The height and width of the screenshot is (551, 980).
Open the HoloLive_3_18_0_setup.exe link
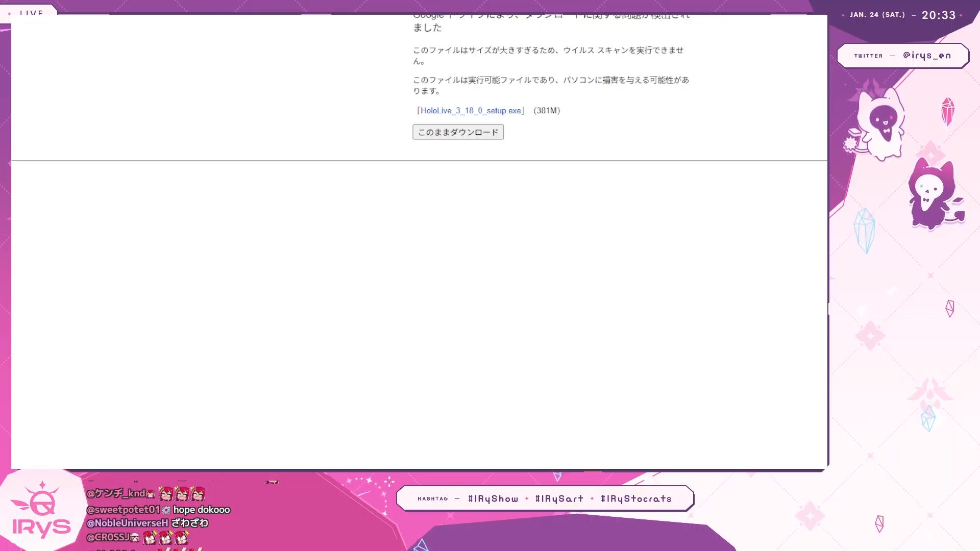[x=471, y=111]
